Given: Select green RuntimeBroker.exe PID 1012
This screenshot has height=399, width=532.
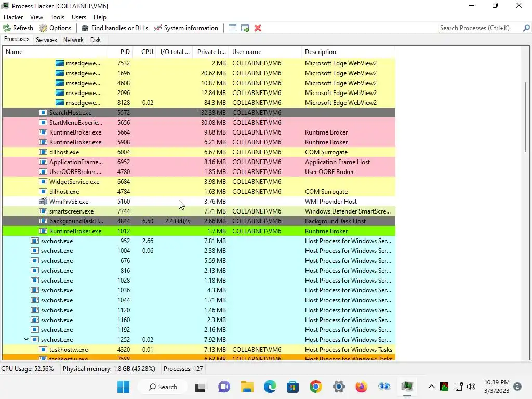Looking at the screenshot, I should (199, 231).
